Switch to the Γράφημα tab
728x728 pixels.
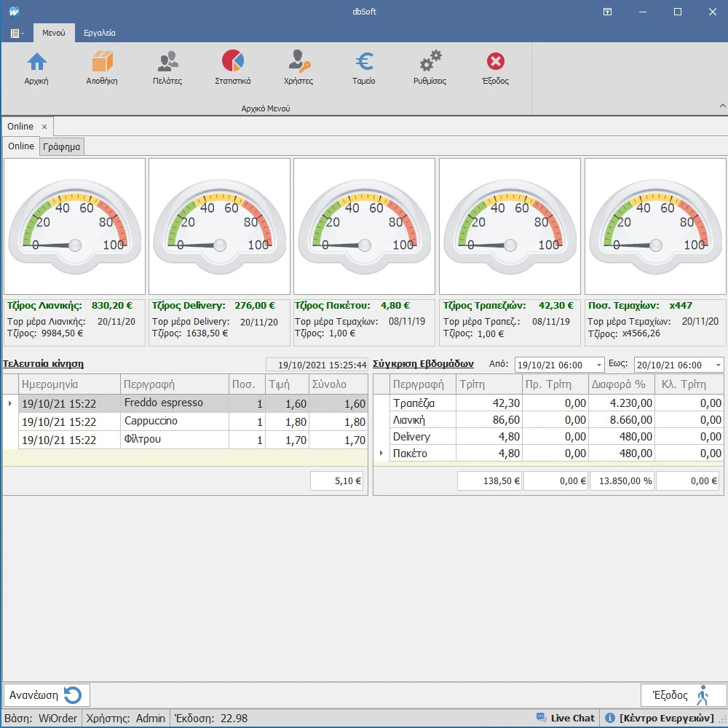point(62,147)
